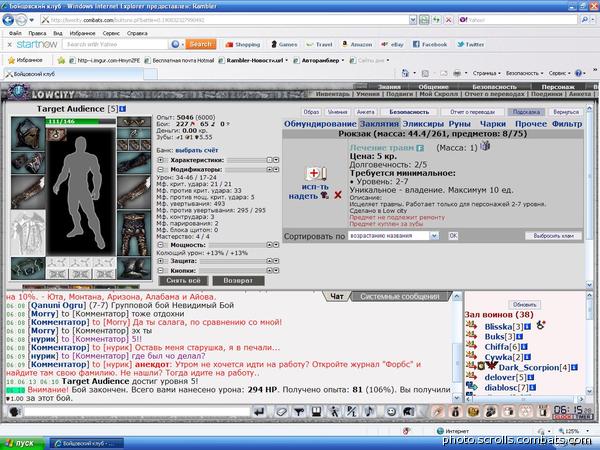The height and width of the screenshot is (450, 600).
Task: Click the smiley icon in chat toolbar
Action: click(391, 412)
